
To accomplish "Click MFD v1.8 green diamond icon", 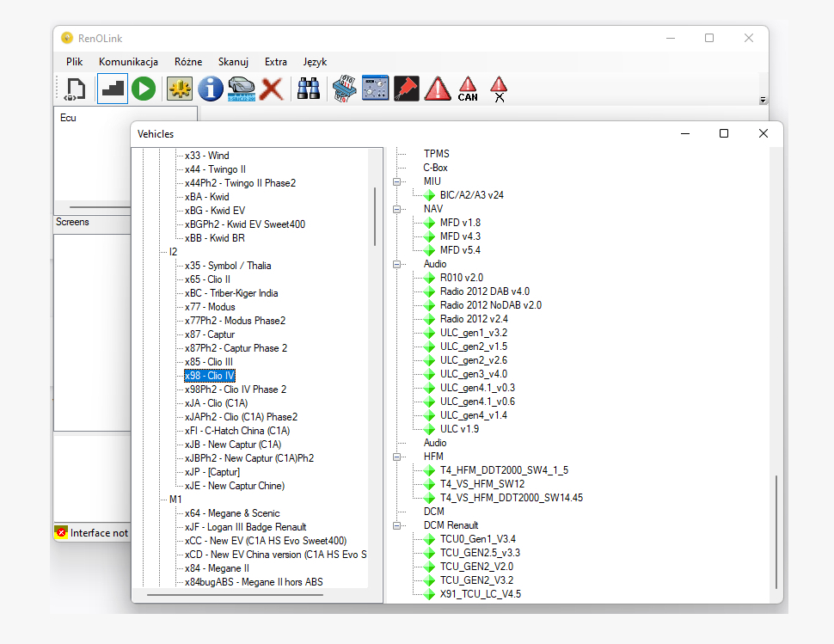I will tap(429, 223).
